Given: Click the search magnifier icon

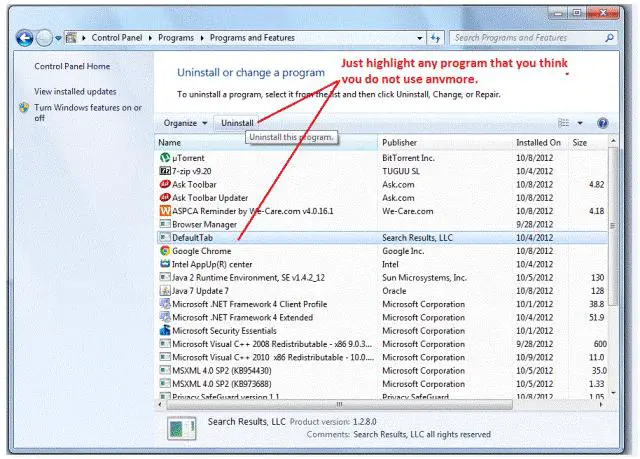Looking at the screenshot, I should (609, 38).
